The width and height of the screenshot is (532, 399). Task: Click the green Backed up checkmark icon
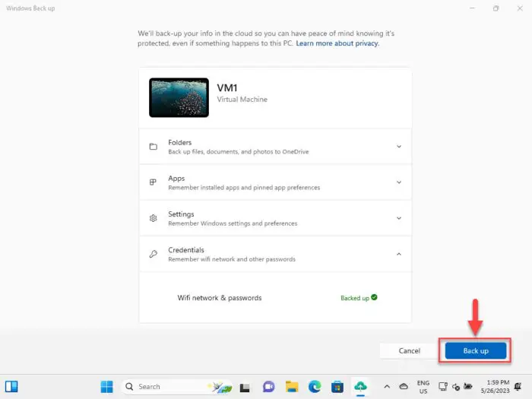tap(374, 297)
